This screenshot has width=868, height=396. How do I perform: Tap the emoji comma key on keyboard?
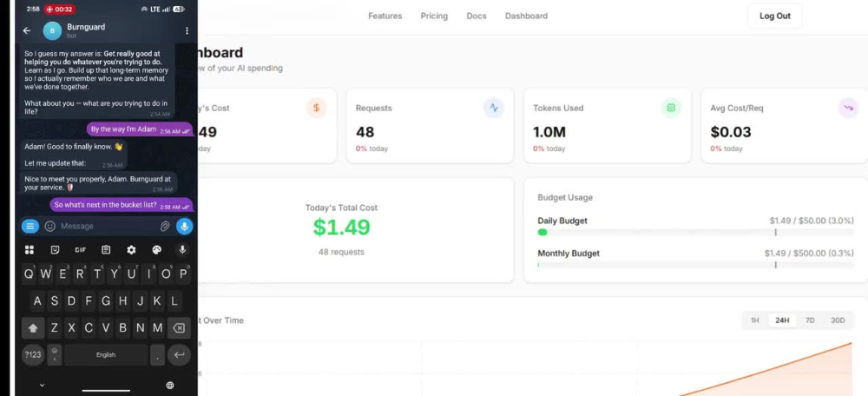[x=54, y=355]
